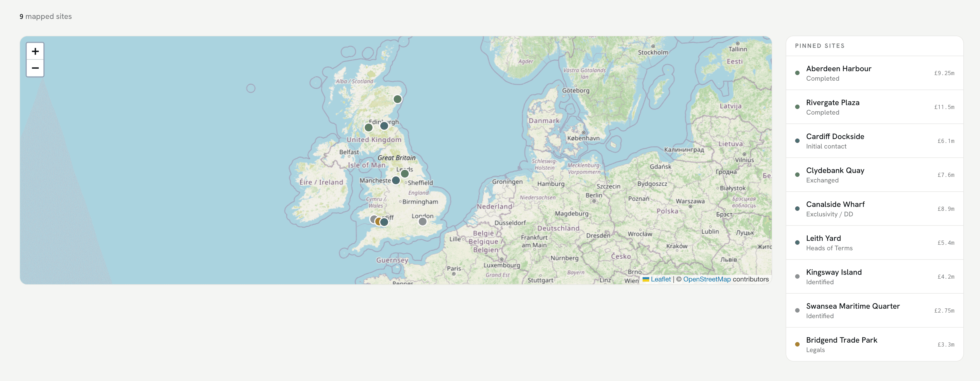980x381 pixels.
Task: Open Aberdeen Harbour in pinned sites
Action: 874,73
